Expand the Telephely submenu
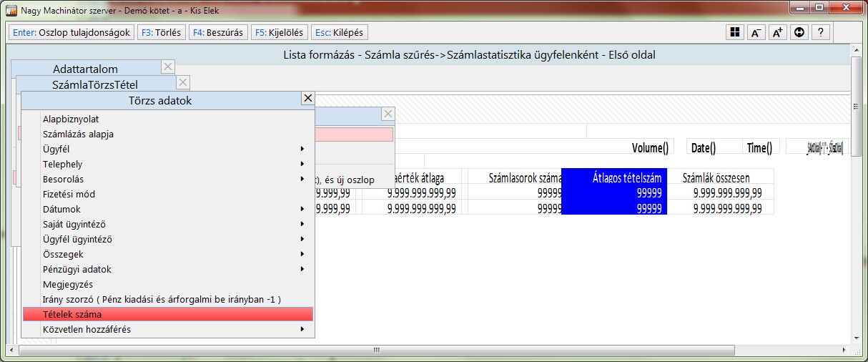The image size is (868, 362). (167, 164)
